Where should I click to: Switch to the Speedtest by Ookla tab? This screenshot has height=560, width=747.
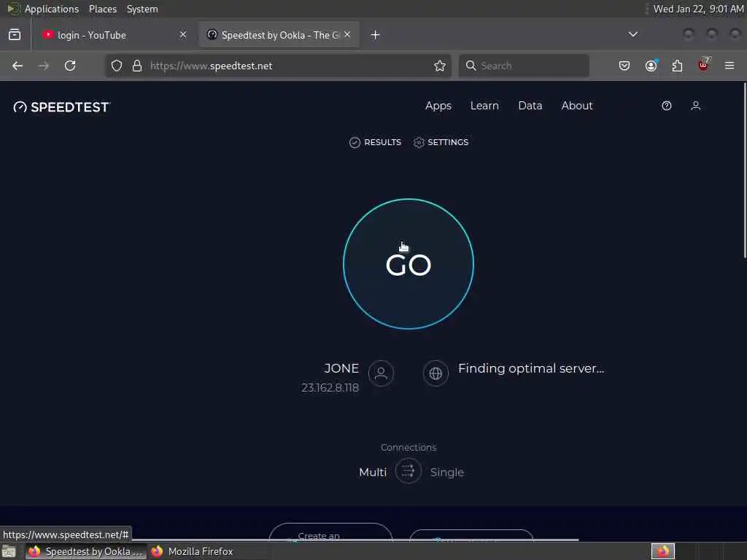point(279,35)
